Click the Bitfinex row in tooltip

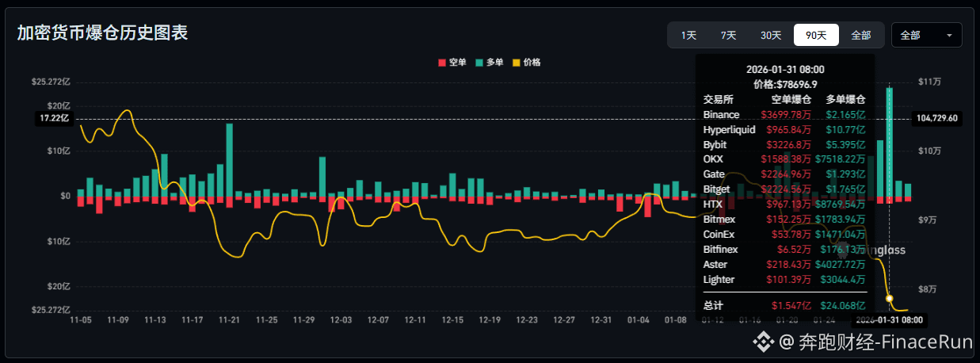click(x=784, y=249)
